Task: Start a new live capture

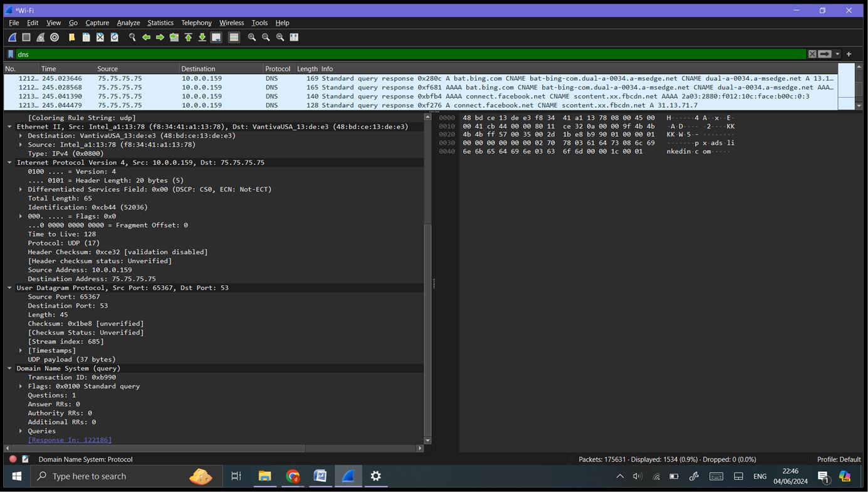Action: [11, 37]
